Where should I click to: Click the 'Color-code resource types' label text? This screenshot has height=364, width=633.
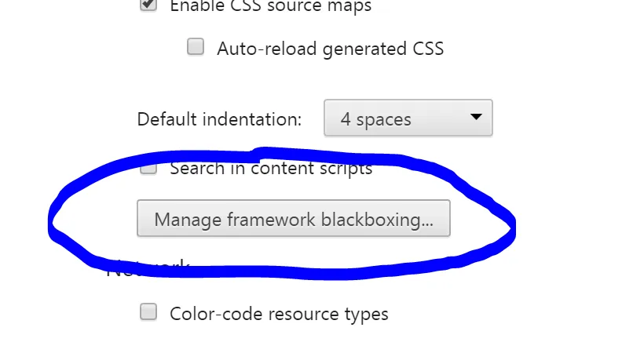pyautogui.click(x=279, y=314)
